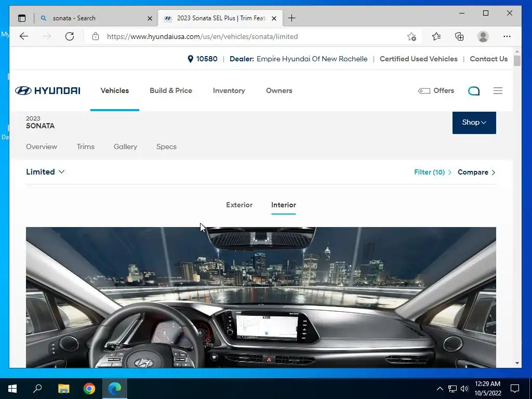
Task: Click the Refresh page icon
Action: pos(70,36)
